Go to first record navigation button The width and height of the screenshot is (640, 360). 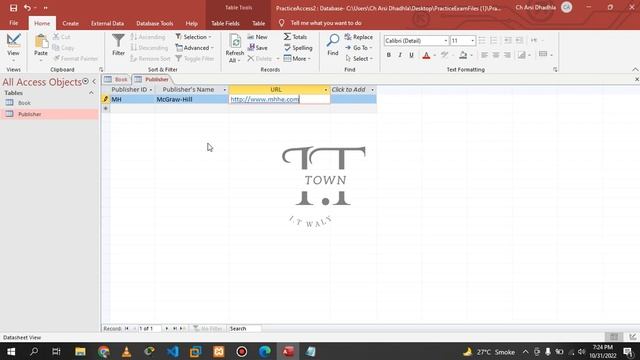pyautogui.click(x=127, y=328)
